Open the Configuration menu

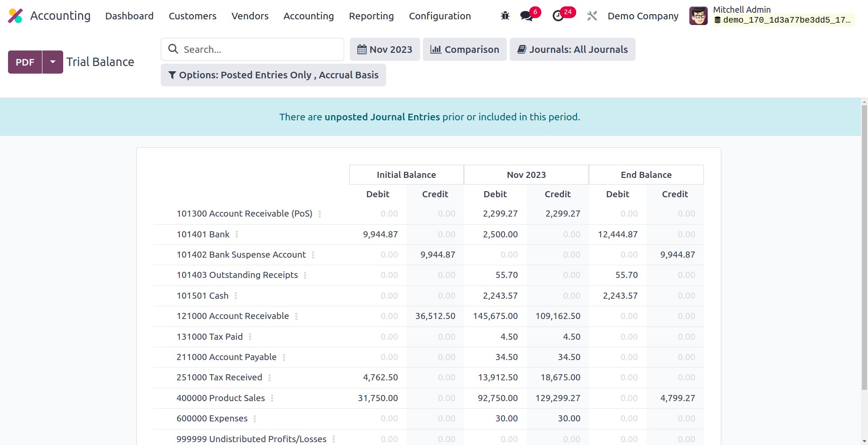(x=439, y=16)
